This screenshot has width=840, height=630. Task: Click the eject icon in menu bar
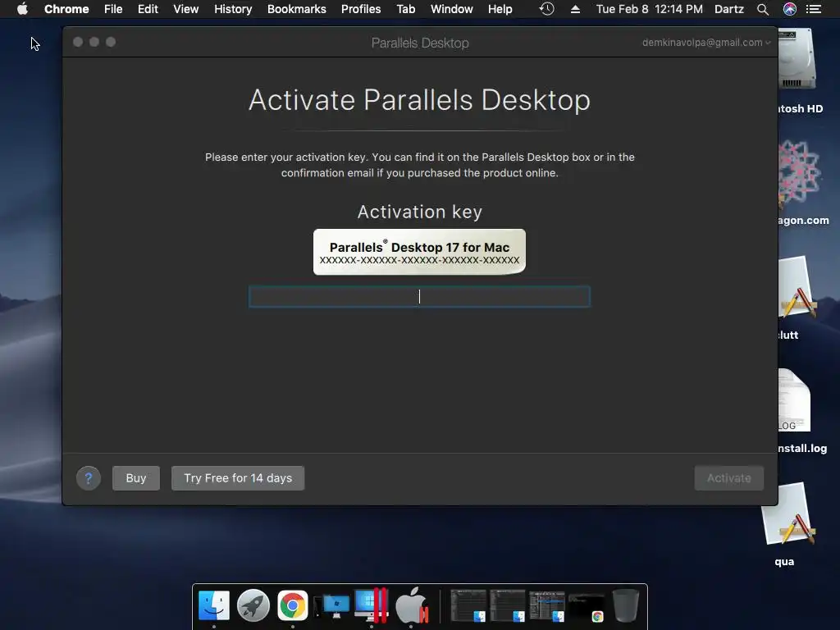click(575, 9)
